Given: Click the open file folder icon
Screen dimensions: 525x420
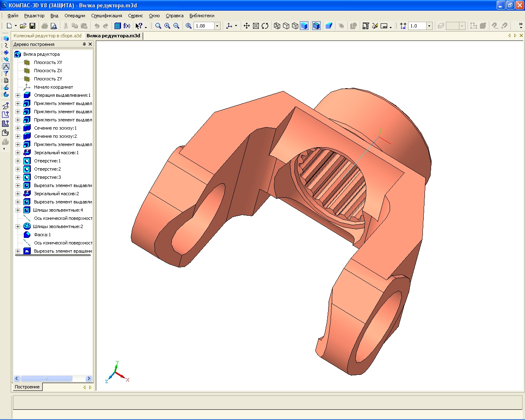Looking at the screenshot, I should pyautogui.click(x=23, y=26).
